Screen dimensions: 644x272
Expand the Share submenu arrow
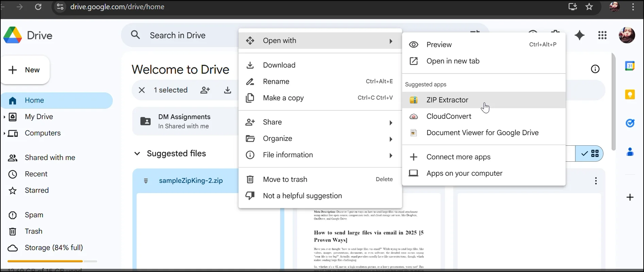[x=391, y=123]
